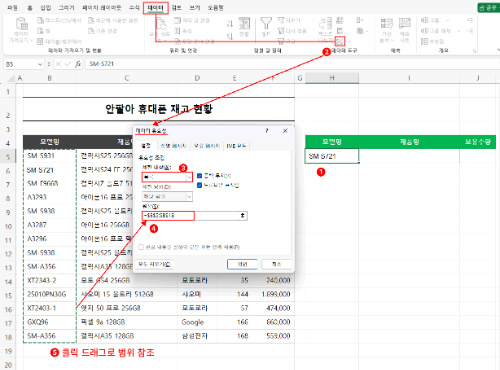Sort descending with the lower sort arrow icon

point(230,36)
